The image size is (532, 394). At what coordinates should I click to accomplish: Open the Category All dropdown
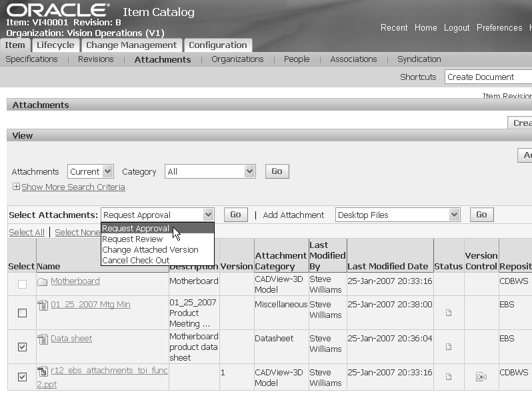click(210, 171)
